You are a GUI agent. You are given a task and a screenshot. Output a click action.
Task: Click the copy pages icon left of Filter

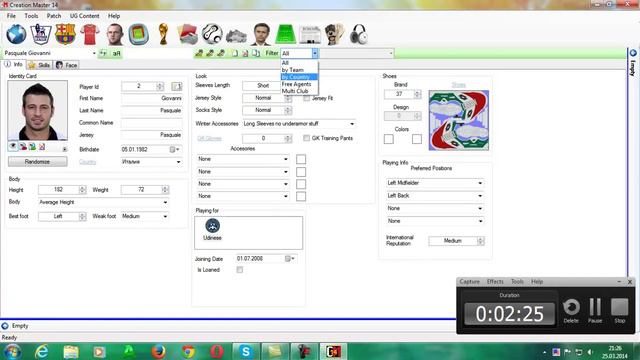click(x=256, y=53)
